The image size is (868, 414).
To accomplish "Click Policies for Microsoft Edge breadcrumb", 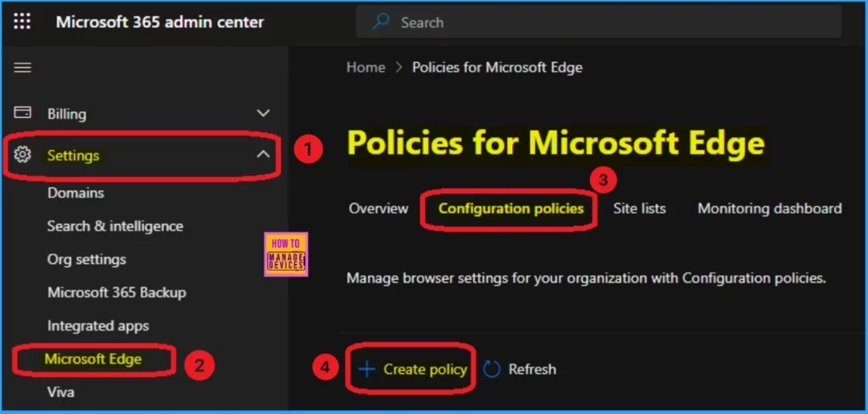I will coord(497,68).
